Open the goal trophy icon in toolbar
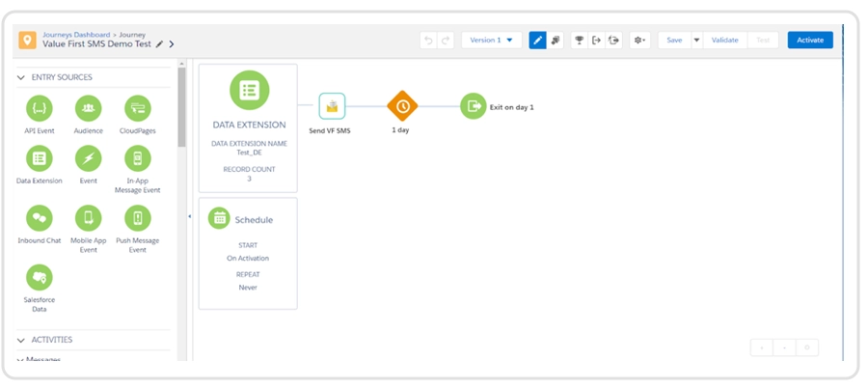Viewport: 868px width, 389px height. click(579, 41)
